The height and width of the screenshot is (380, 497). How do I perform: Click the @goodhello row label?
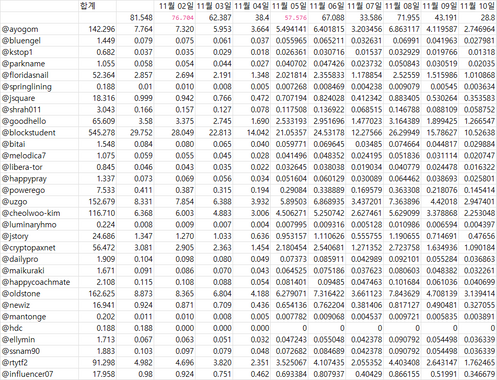pos(24,121)
